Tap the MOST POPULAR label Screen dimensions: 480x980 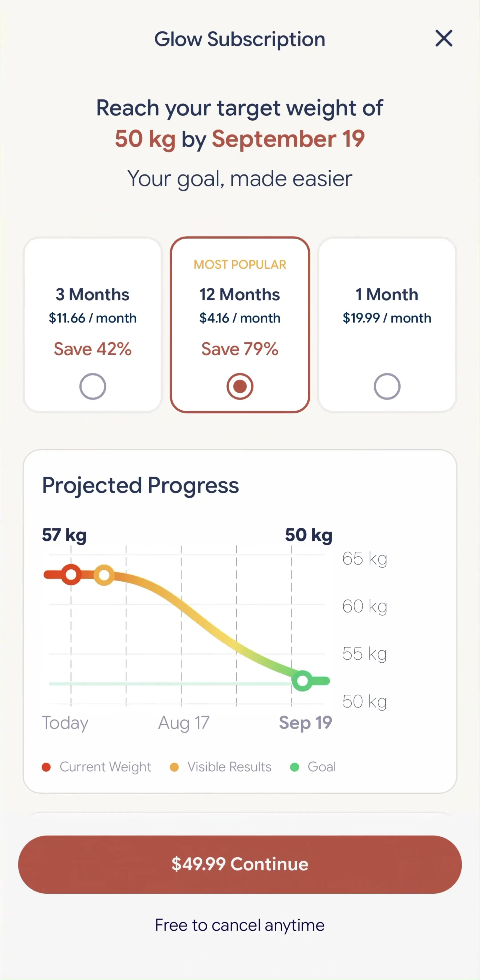(240, 264)
